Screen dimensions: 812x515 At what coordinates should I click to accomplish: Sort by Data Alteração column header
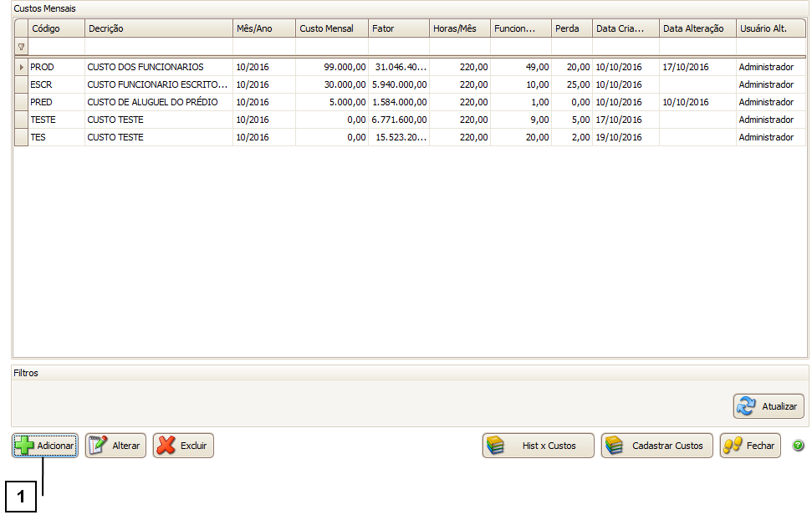[x=697, y=28]
